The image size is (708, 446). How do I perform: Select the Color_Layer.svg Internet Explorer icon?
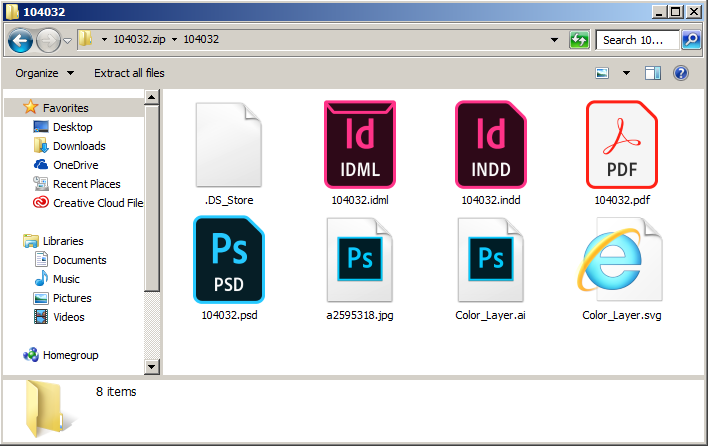click(x=620, y=260)
